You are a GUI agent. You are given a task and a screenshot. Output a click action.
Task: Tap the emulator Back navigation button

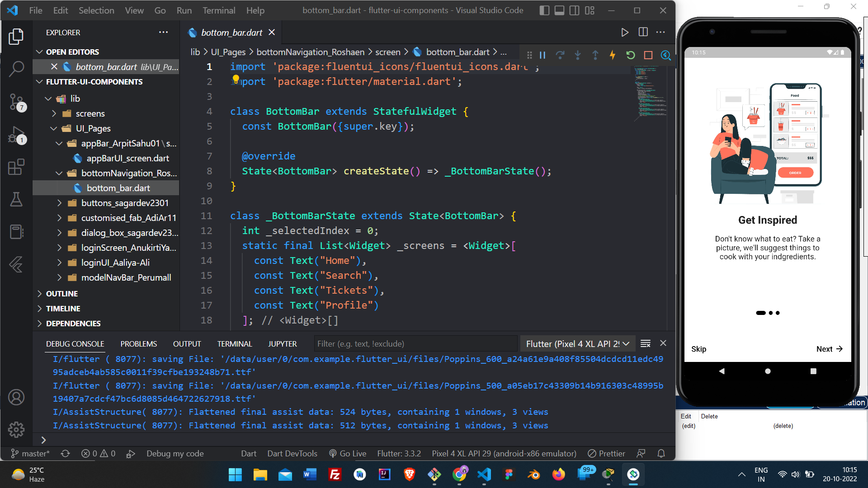point(722,371)
